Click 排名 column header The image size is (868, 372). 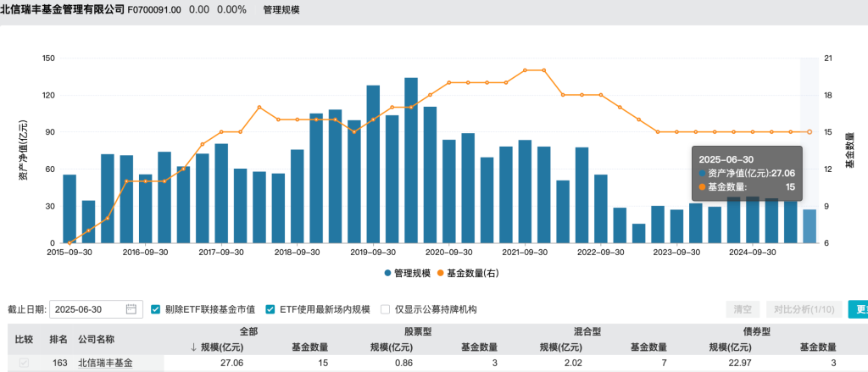tap(58, 339)
